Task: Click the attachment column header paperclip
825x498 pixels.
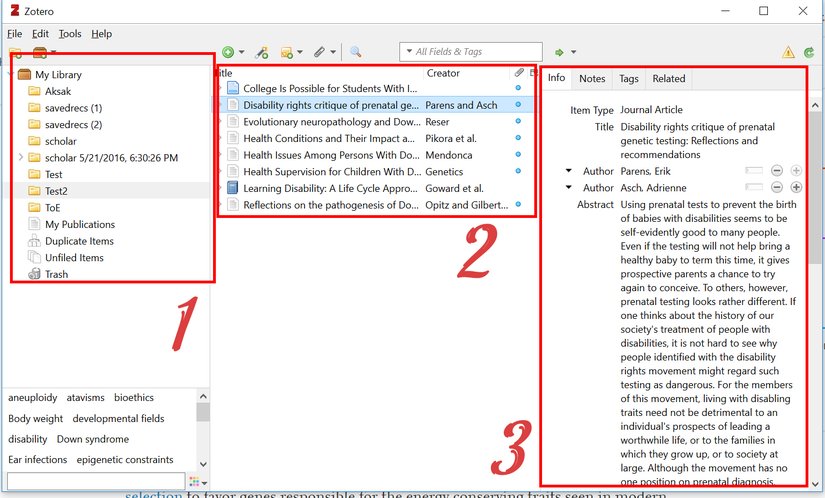Action: pyautogui.click(x=519, y=73)
